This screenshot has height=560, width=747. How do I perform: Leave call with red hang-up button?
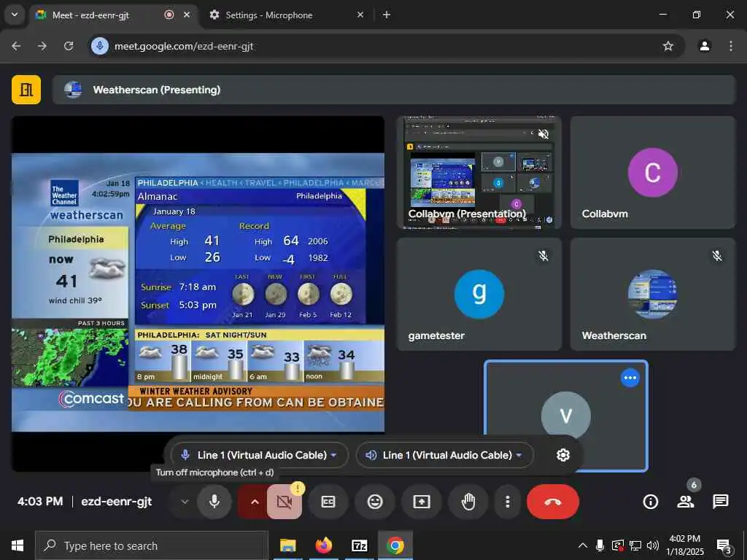point(553,502)
